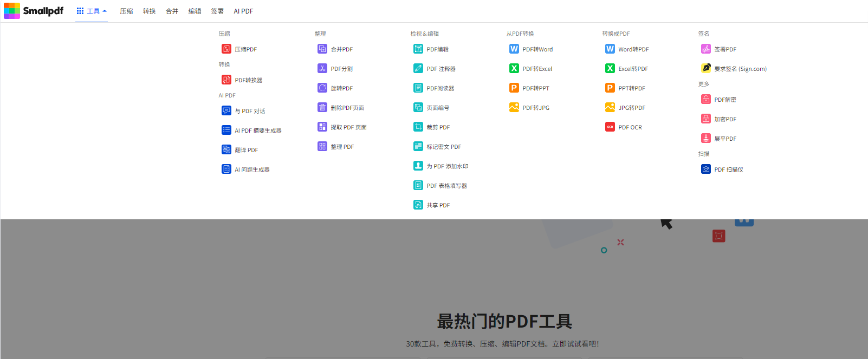Select the PDF OCR icon
This screenshot has width=868, height=359.
[610, 127]
